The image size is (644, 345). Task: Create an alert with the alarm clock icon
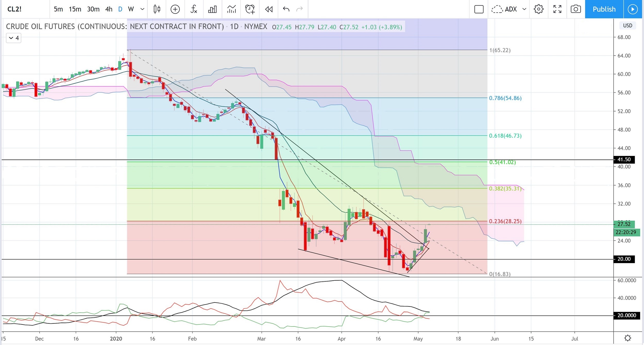pyautogui.click(x=250, y=9)
